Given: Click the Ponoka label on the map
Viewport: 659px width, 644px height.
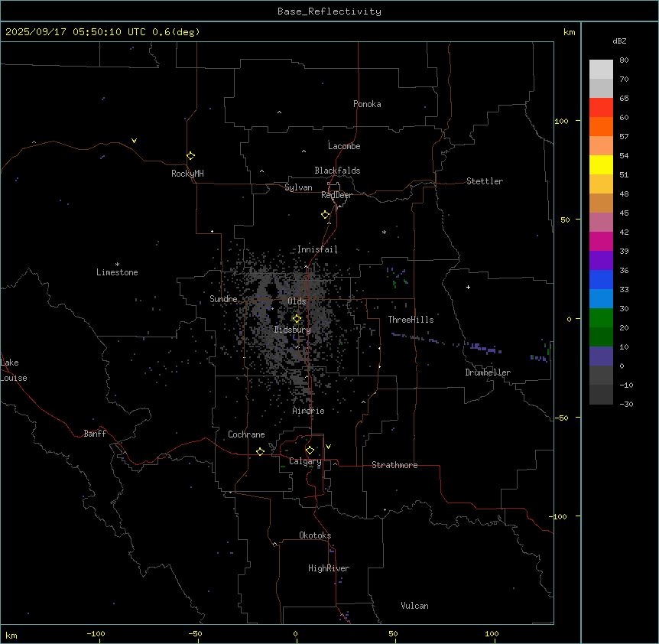Looking at the screenshot, I should point(367,104).
